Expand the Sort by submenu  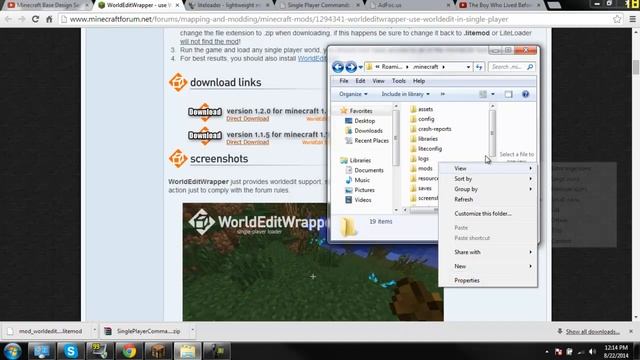point(488,179)
